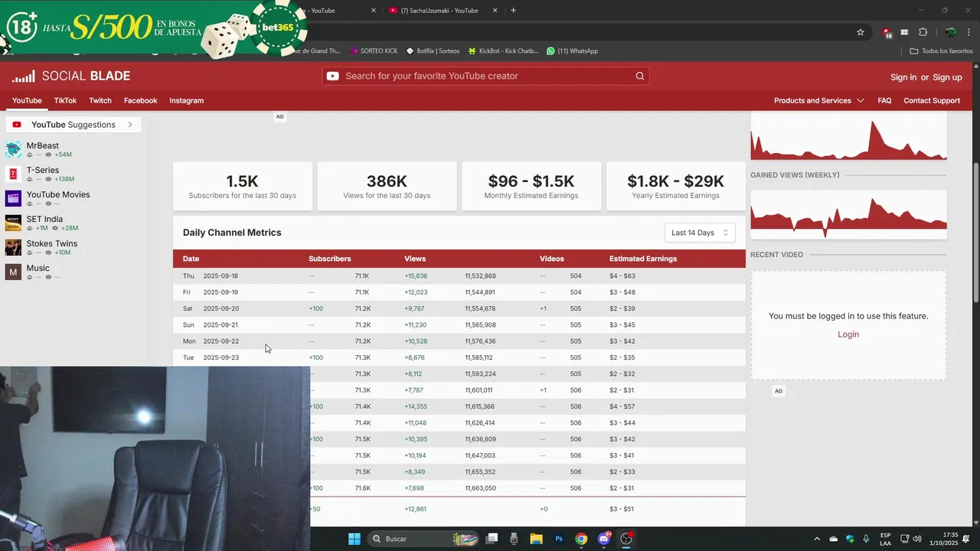Bookmark this page with star icon
This screenshot has height=551, width=980.
pos(861,32)
